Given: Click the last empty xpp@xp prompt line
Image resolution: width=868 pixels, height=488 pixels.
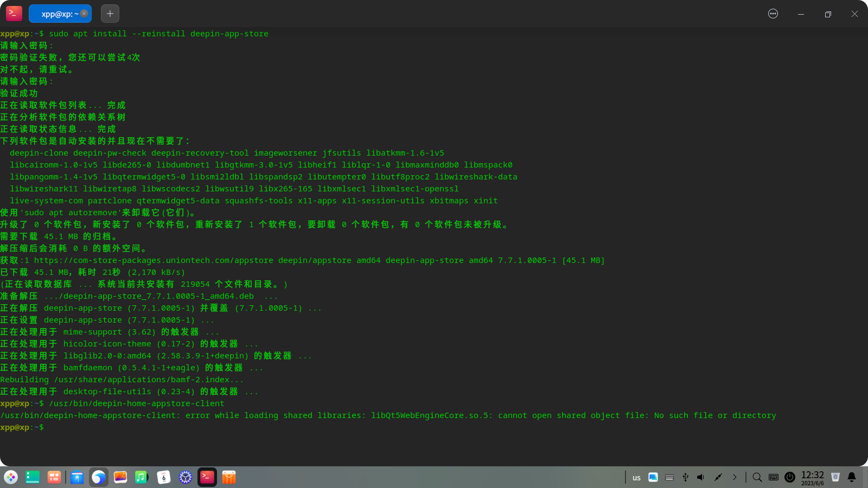Looking at the screenshot, I should click(22, 427).
